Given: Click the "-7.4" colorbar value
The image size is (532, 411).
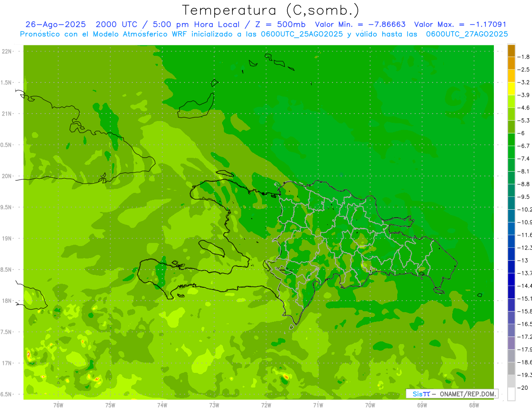Looking at the screenshot, I should point(524,159).
